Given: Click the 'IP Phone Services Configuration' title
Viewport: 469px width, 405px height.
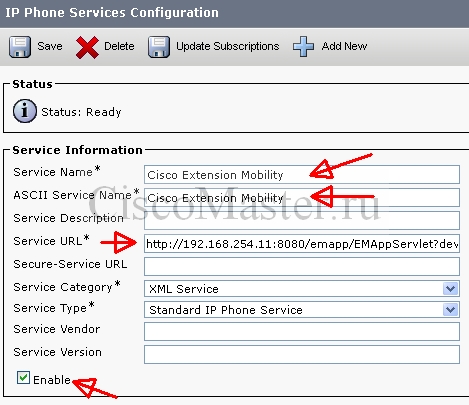Looking at the screenshot, I should pos(112,13).
